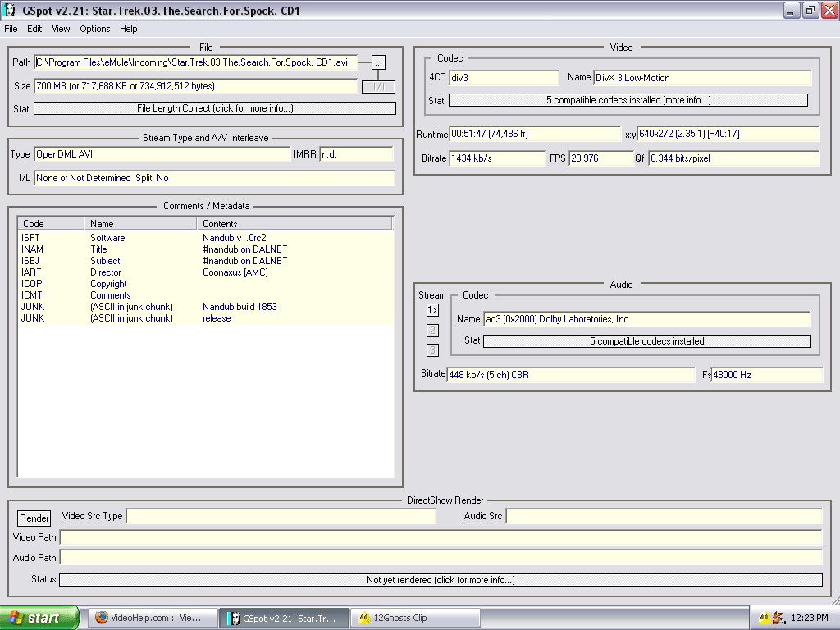Click the Video Path field
The height and width of the screenshot is (630, 840).
point(441,537)
